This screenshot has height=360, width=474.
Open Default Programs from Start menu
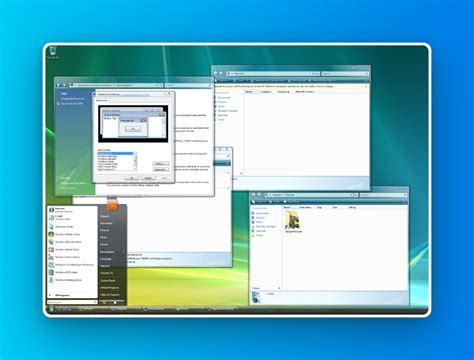click(109, 288)
